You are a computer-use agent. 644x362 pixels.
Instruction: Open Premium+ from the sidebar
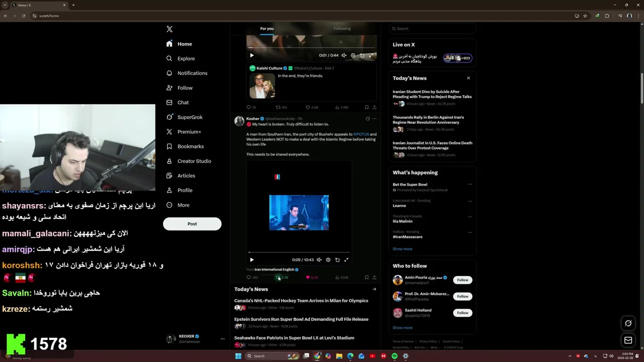pos(184,132)
